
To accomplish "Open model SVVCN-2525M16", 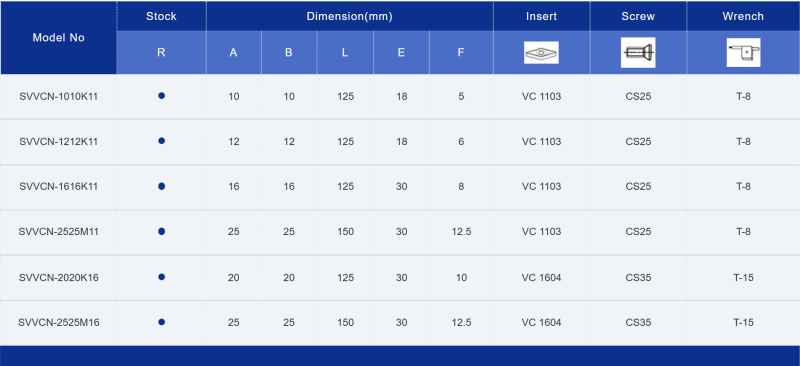I will pyautogui.click(x=59, y=323).
